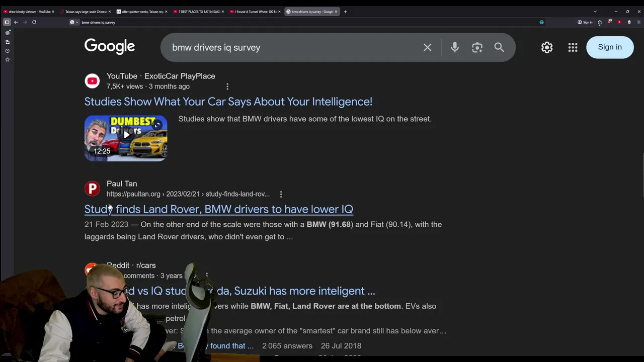Toggle the browser sidebar panel button
Image resolution: width=644 pixels, height=362 pixels.
7,22
